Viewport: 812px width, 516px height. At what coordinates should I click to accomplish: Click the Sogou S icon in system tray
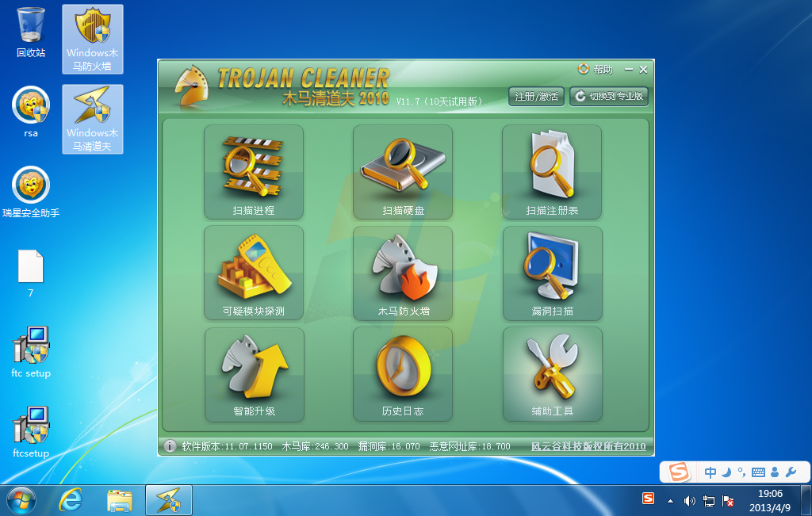point(648,499)
